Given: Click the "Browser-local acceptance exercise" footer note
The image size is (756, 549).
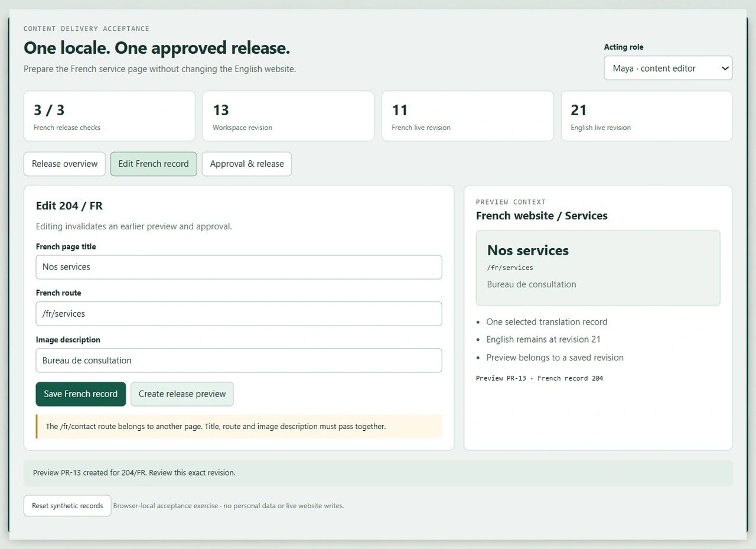Looking at the screenshot, I should (x=229, y=506).
